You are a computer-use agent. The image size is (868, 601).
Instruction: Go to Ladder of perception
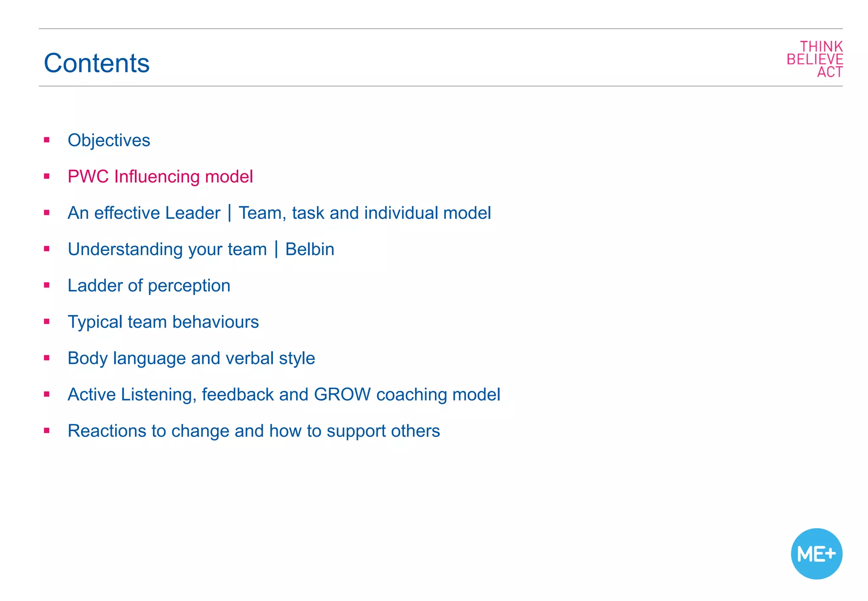tap(149, 286)
